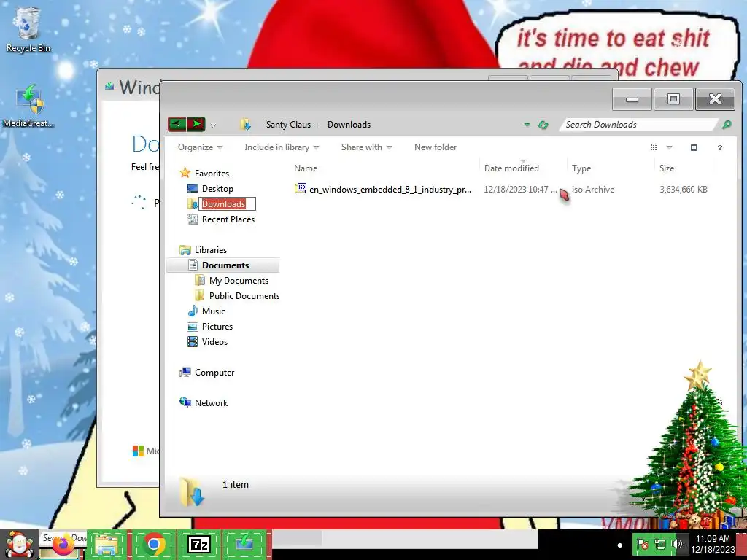Sort files by the Type column
The width and height of the screenshot is (747, 560).
581,168
